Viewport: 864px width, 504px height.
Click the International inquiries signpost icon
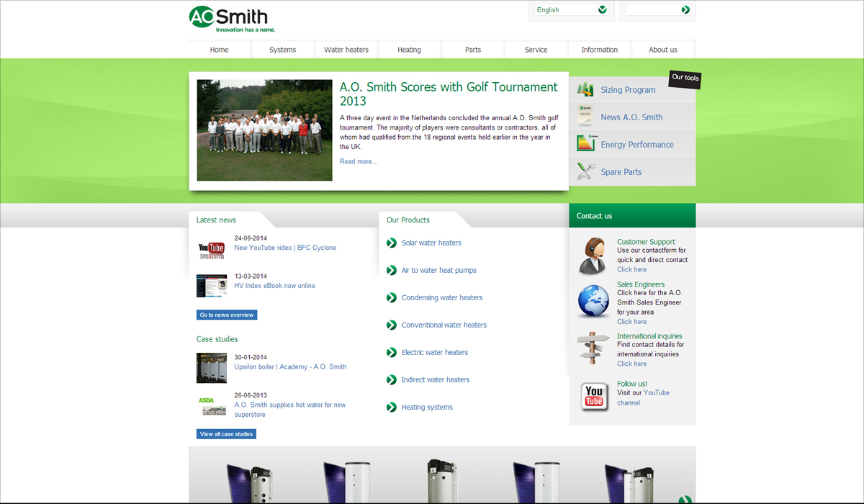[594, 348]
